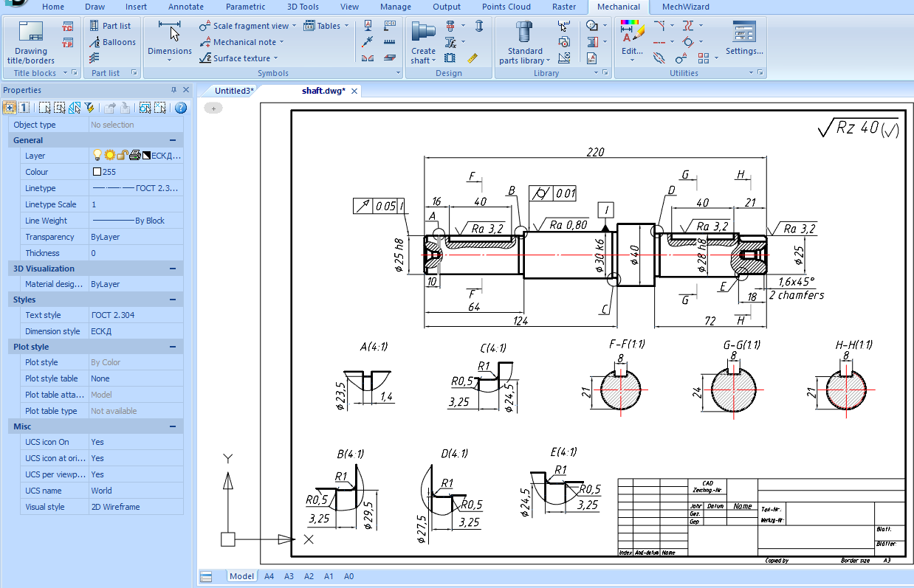Switch to the Untitled3 document tab

pyautogui.click(x=234, y=91)
